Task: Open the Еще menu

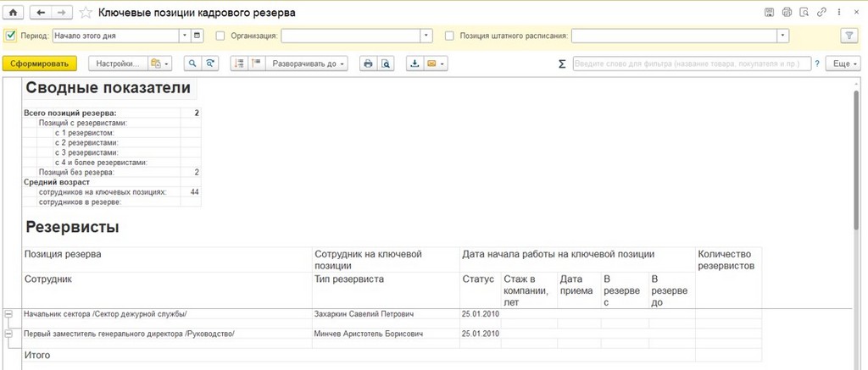Action: (843, 64)
